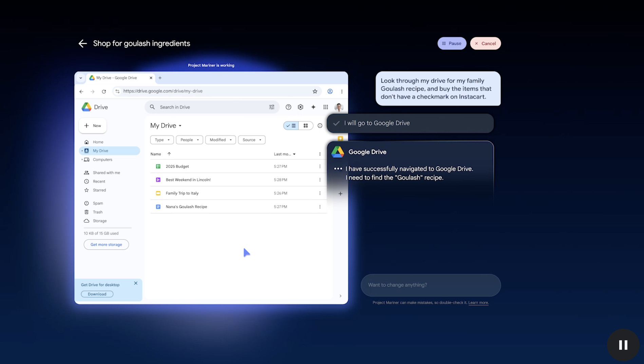Switch to grid layout view

coord(306,126)
